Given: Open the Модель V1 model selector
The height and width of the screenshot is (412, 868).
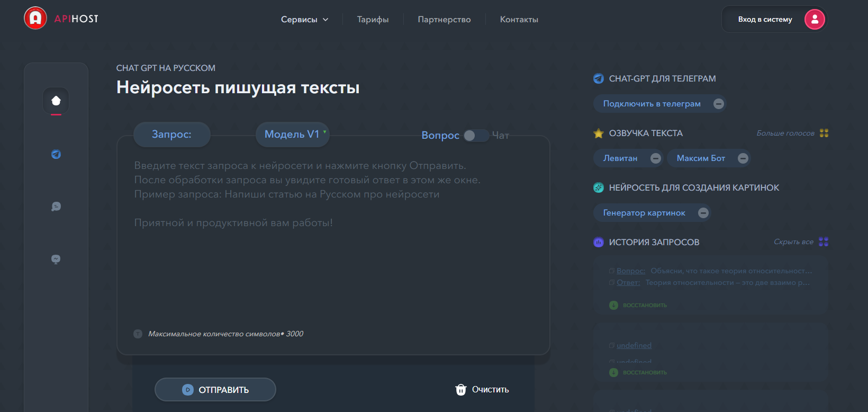Looking at the screenshot, I should (292, 135).
